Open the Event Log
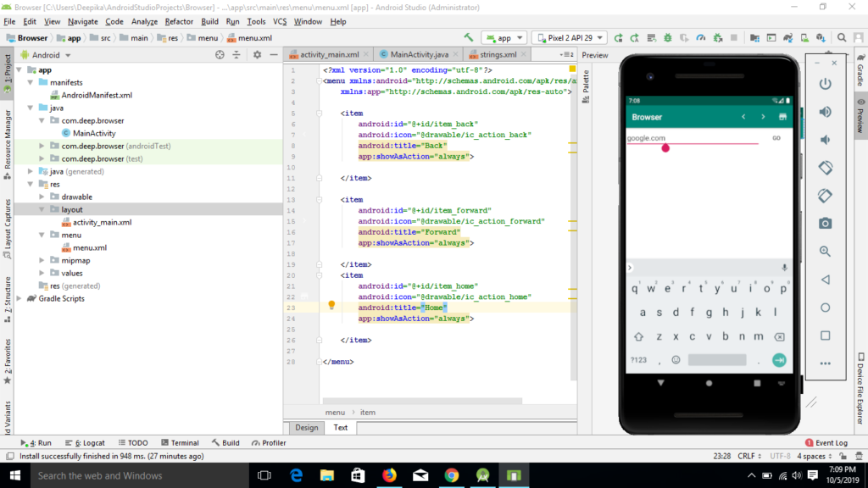This screenshot has height=488, width=868. pyautogui.click(x=826, y=442)
